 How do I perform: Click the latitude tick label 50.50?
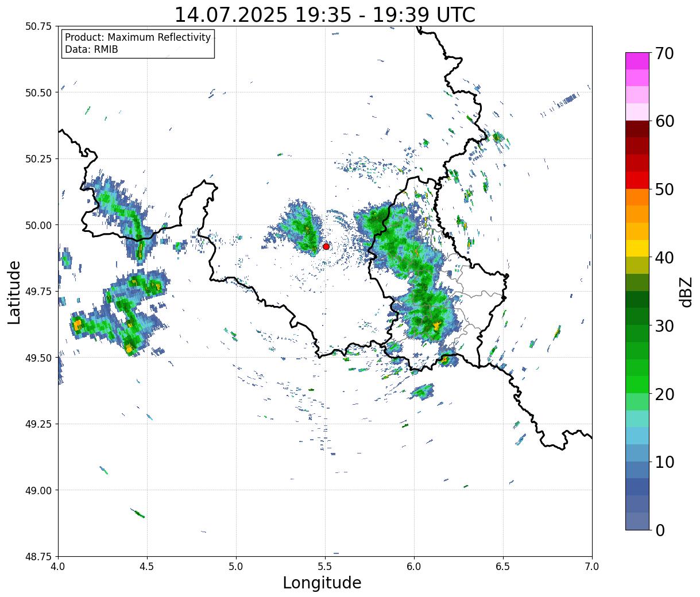(38, 92)
